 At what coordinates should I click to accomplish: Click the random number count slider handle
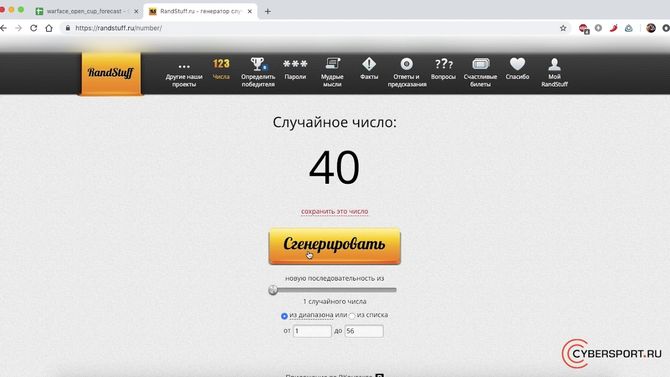(x=273, y=290)
